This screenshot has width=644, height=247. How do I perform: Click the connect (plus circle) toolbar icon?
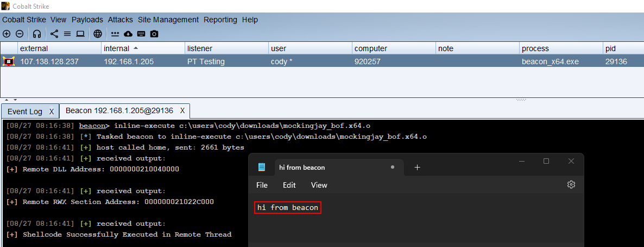[x=7, y=34]
